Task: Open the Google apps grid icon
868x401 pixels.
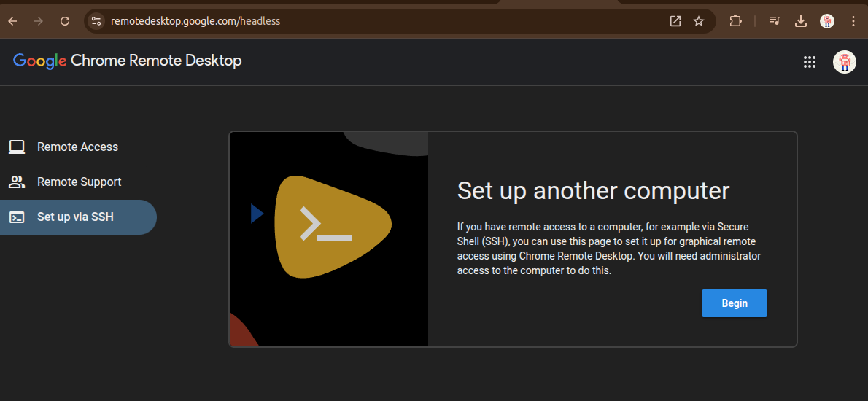Action: click(x=810, y=62)
